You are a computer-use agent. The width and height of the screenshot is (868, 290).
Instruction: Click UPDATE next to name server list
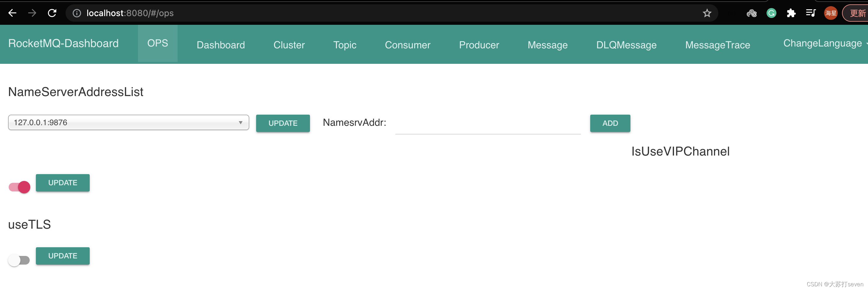point(283,123)
